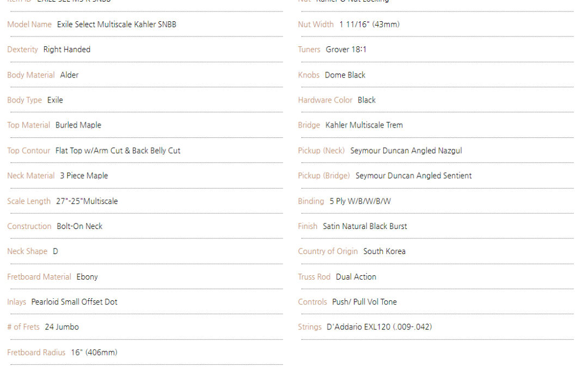Click the Fretboard Radius 16" value
The width and height of the screenshot is (588, 368).
pos(94,353)
